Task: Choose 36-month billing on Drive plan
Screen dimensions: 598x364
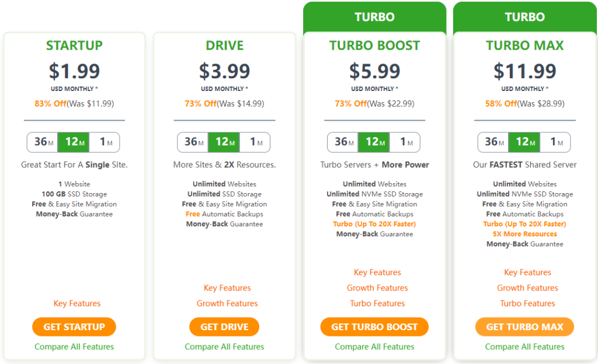Action: (x=193, y=142)
